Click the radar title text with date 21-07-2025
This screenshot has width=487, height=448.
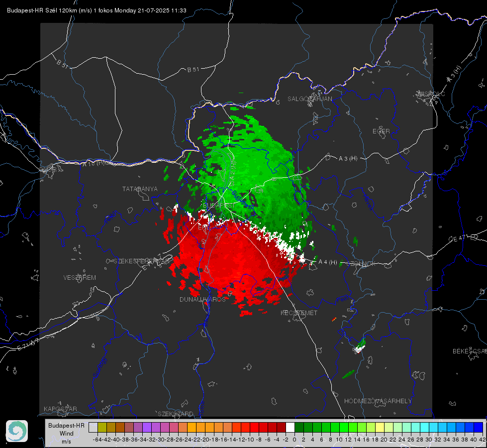tap(97, 10)
